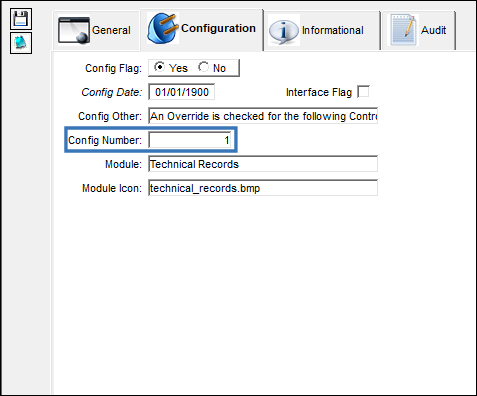
Task: Click the Config Other text field
Action: tap(263, 116)
